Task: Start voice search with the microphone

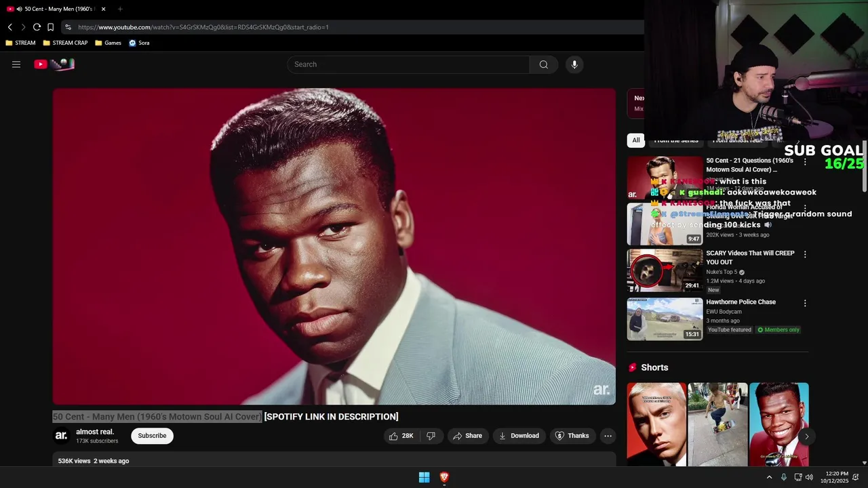Action: pyautogui.click(x=574, y=64)
